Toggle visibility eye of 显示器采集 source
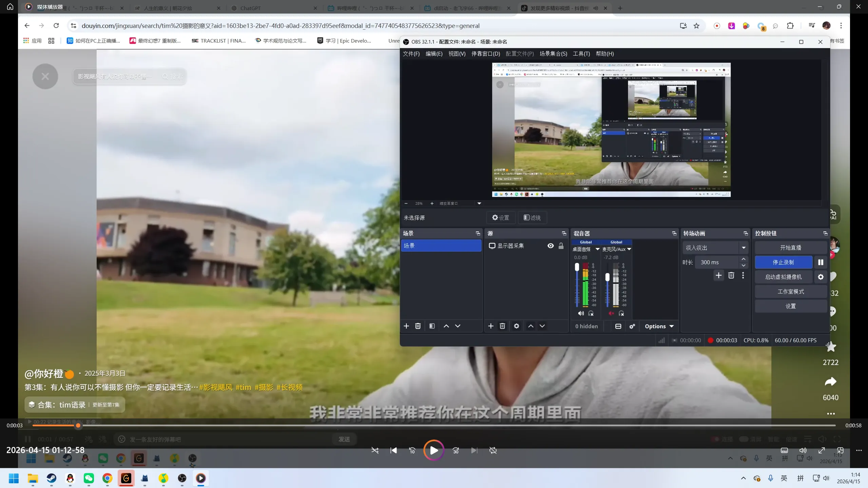The width and height of the screenshot is (868, 488). coord(551,246)
